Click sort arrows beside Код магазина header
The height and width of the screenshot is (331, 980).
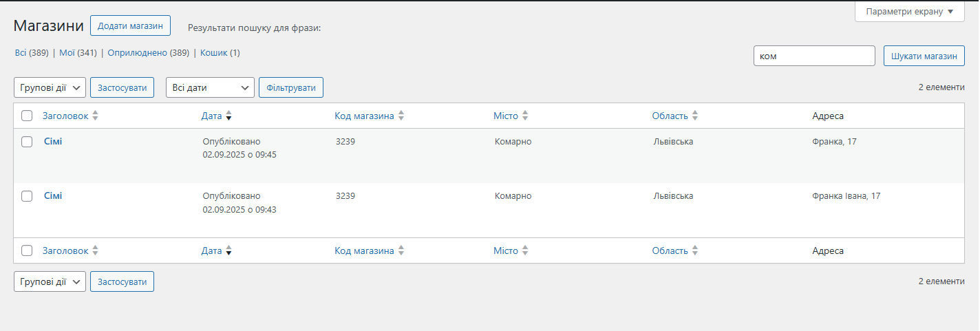point(401,116)
